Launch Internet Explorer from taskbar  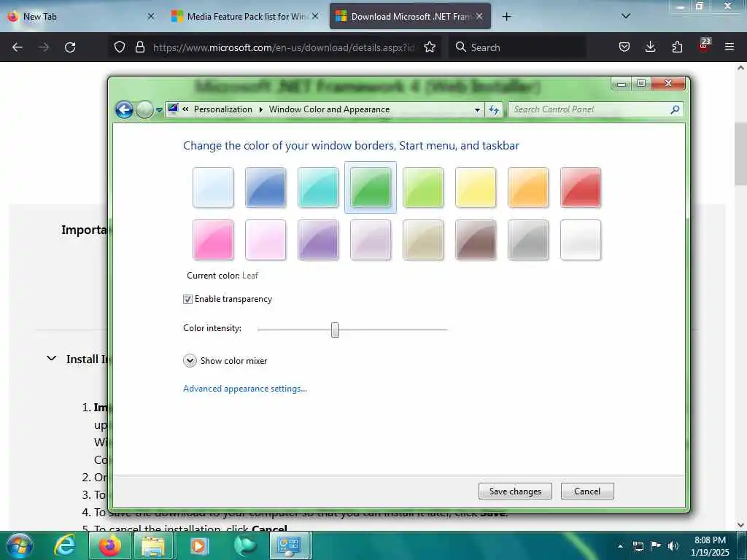tap(65, 545)
